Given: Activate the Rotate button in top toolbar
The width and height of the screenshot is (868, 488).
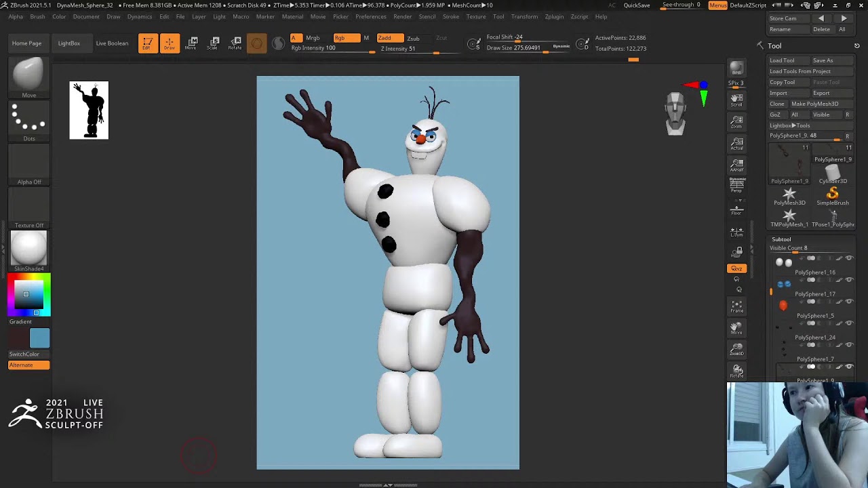Looking at the screenshot, I should tap(235, 43).
